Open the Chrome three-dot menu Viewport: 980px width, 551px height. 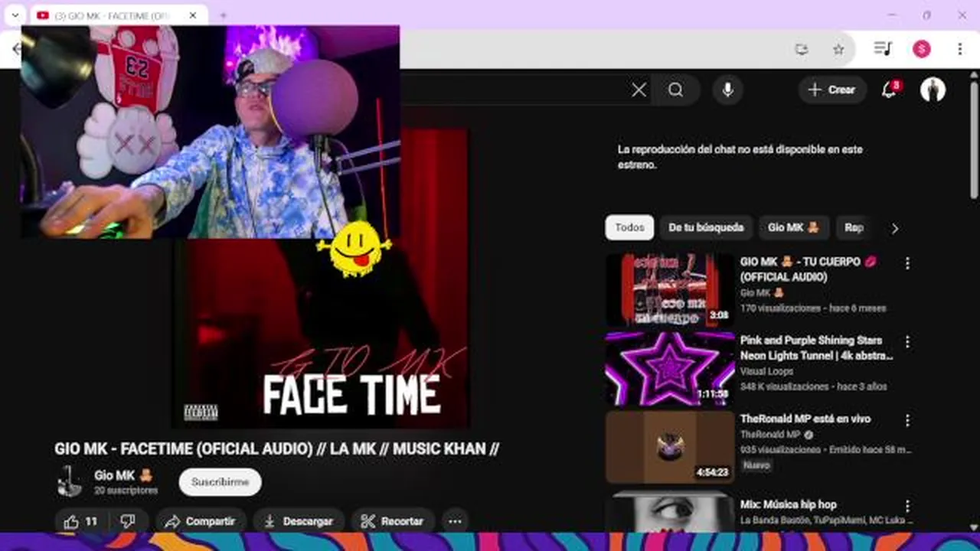(x=959, y=49)
